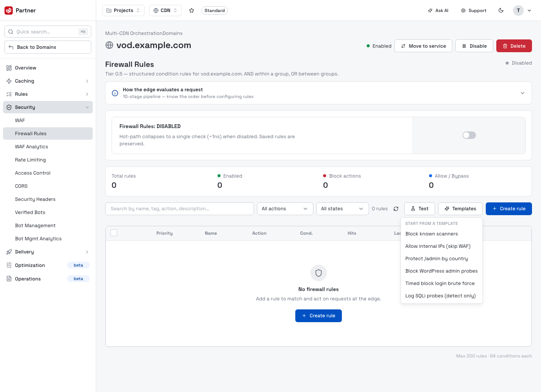Click the Security shield icon in sidebar

9,107
